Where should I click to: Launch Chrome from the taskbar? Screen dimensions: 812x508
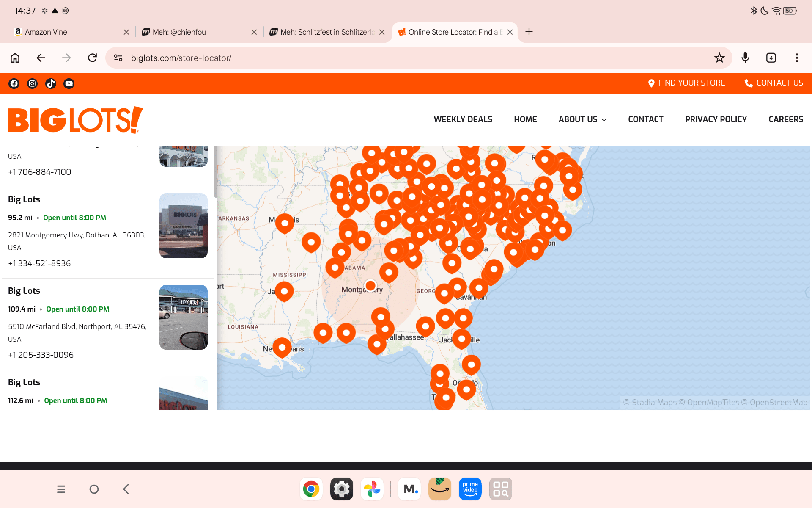[x=311, y=489]
